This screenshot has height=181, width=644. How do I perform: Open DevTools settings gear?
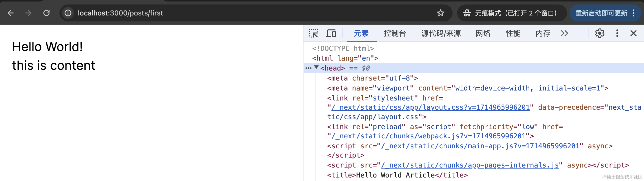[600, 33]
